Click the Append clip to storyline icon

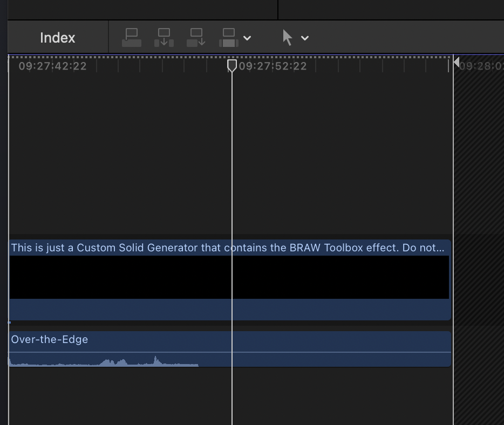click(196, 38)
